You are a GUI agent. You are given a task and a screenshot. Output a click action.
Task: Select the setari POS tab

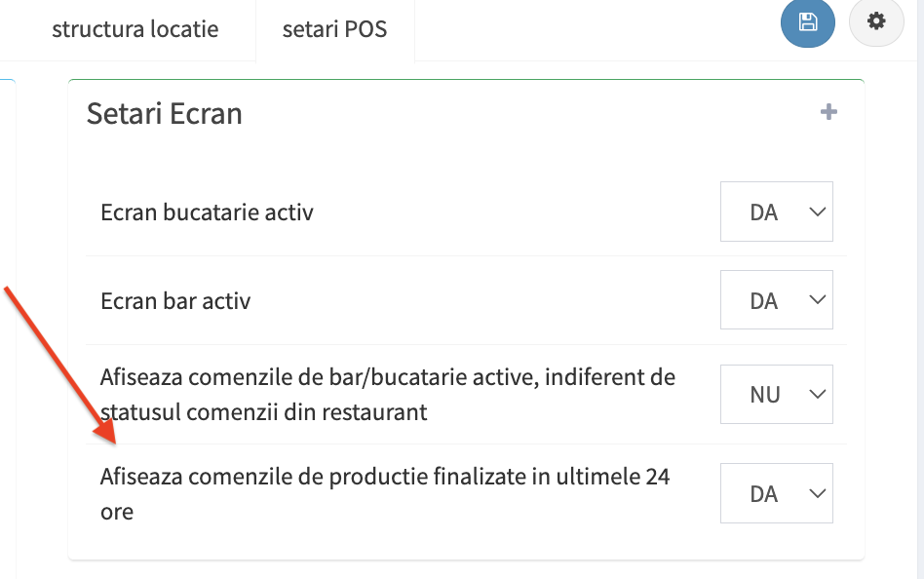(x=334, y=29)
